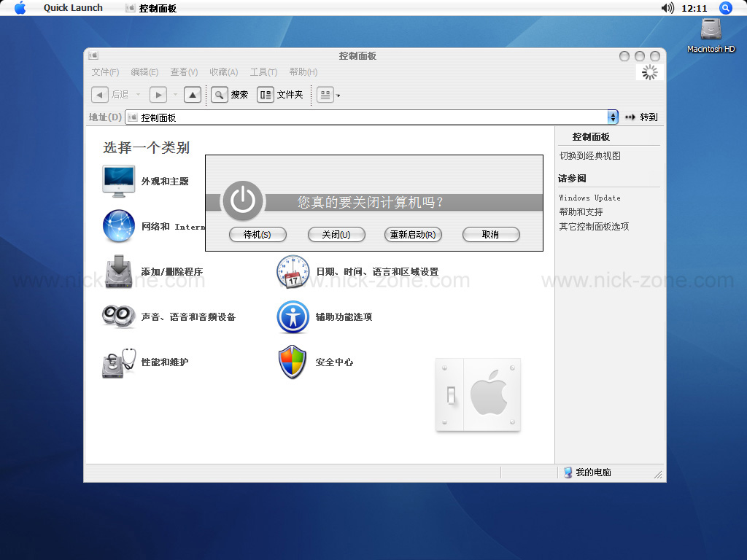Screen dimensions: 747x560
Task: Click the 转到 go button
Action: (x=642, y=117)
